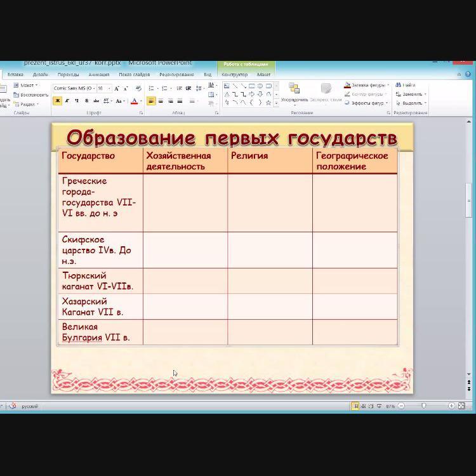Start slide show from status bar
Image resolution: width=476 pixels, height=476 pixels.
379,406
